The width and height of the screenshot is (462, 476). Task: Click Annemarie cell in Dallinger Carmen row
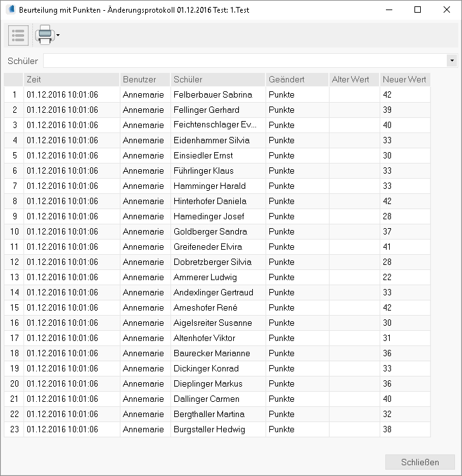(145, 398)
